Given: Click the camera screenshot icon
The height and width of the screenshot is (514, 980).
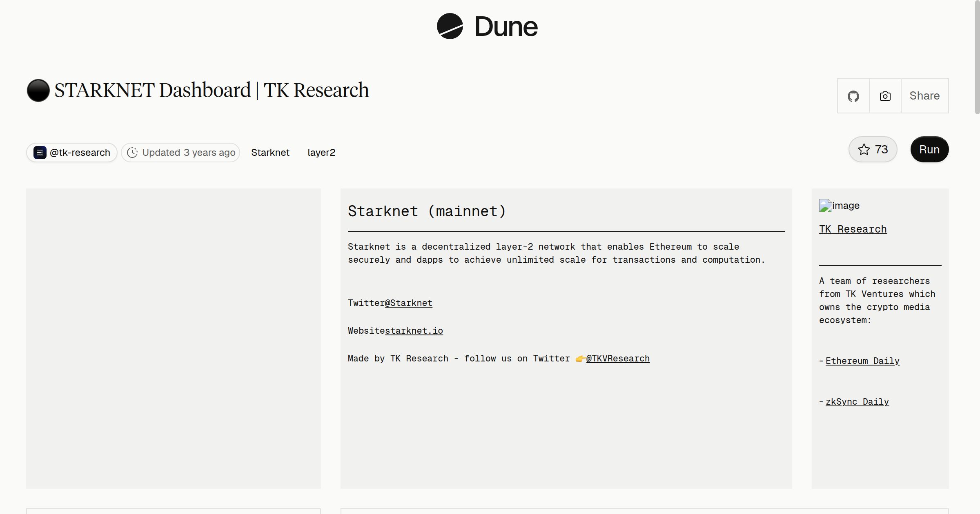Looking at the screenshot, I should tap(885, 96).
